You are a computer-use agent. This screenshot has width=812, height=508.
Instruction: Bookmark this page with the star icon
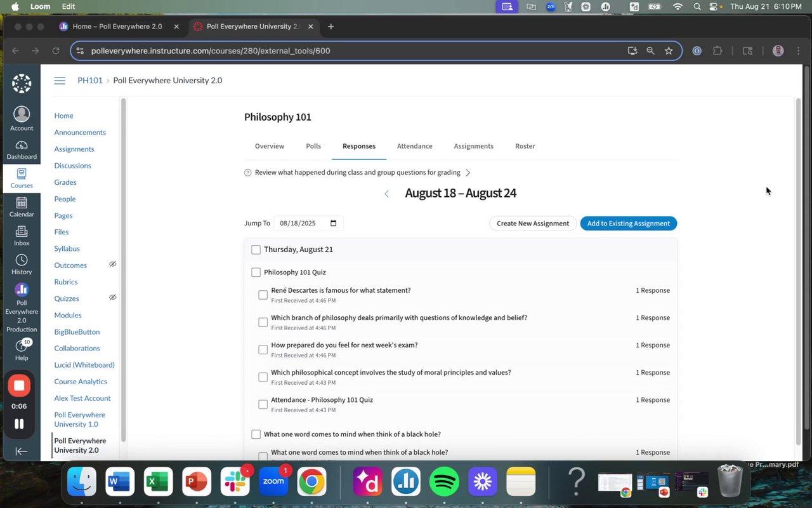(669, 51)
